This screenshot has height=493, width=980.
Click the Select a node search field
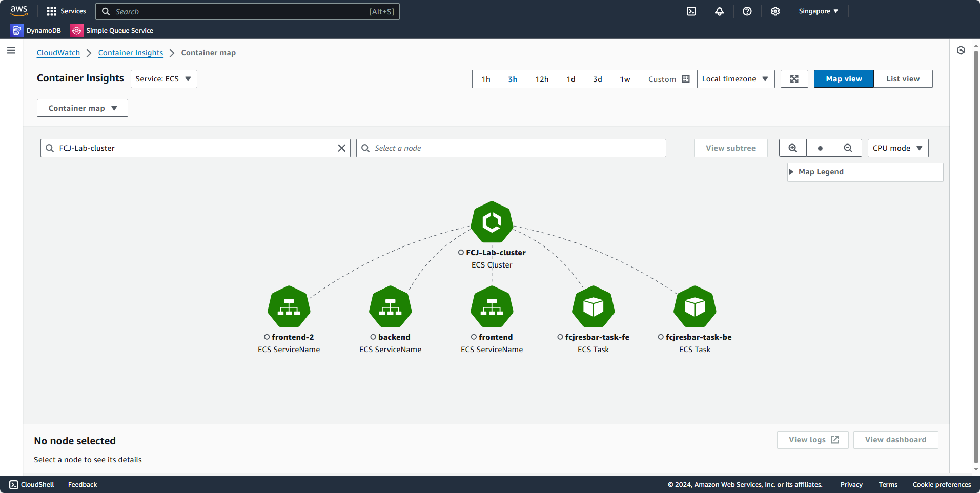click(511, 148)
